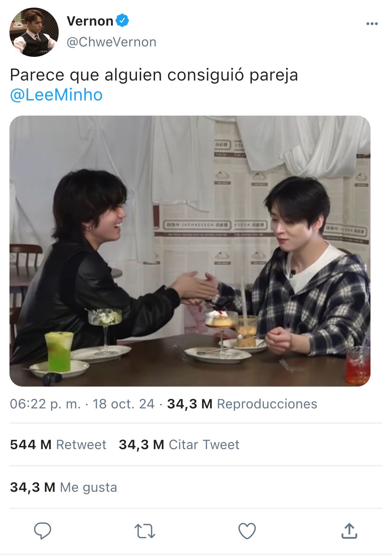The image size is (392, 560).
Task: Click the Retweet label text
Action: (81, 445)
